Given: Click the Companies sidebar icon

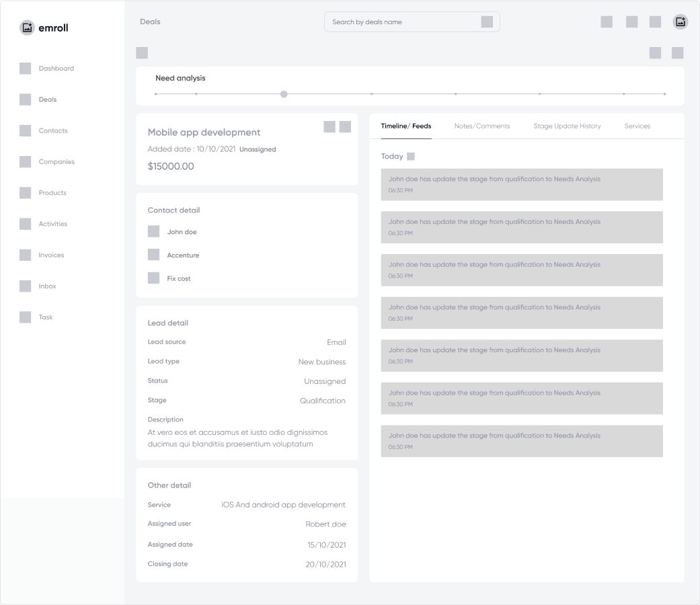Looking at the screenshot, I should click(x=25, y=161).
